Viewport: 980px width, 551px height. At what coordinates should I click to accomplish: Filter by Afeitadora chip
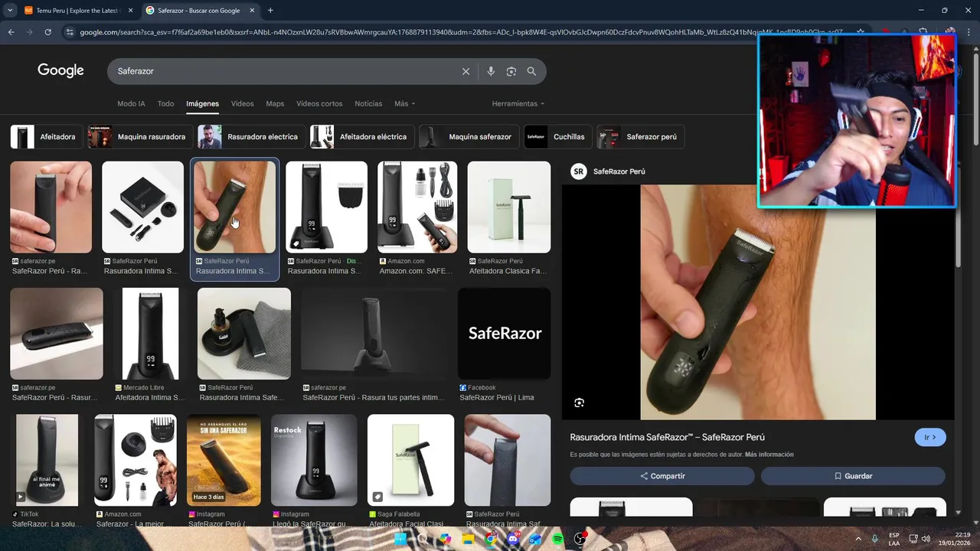(x=46, y=137)
